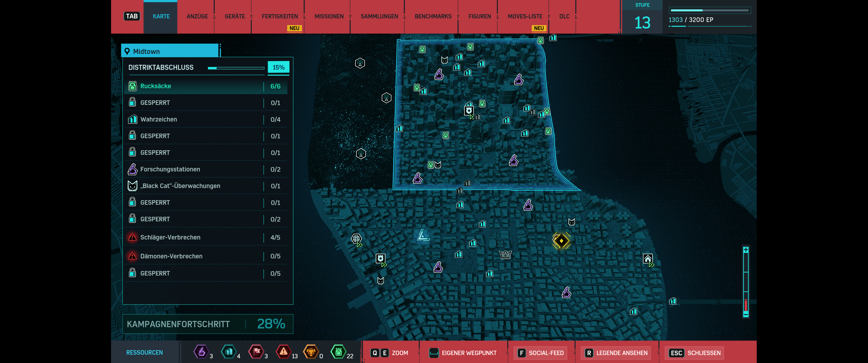Click the 6/6 count for Rucksäcke
The height and width of the screenshot is (363, 868).
click(275, 86)
